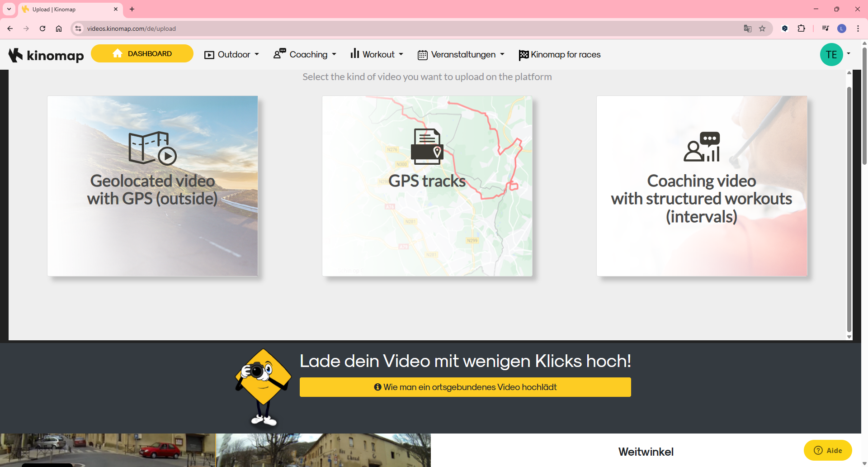Image resolution: width=868 pixels, height=467 pixels.
Task: Open the browser extensions icon
Action: point(801,29)
